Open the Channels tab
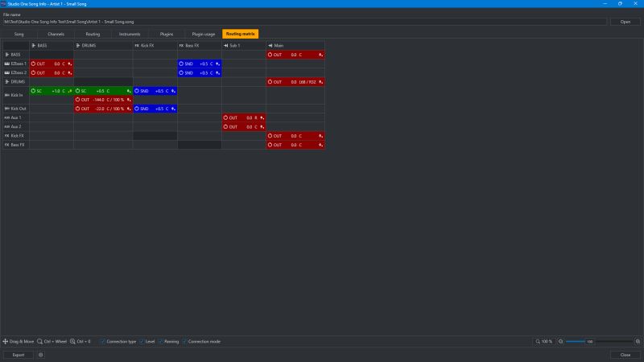The image size is (644, 362). (x=56, y=34)
